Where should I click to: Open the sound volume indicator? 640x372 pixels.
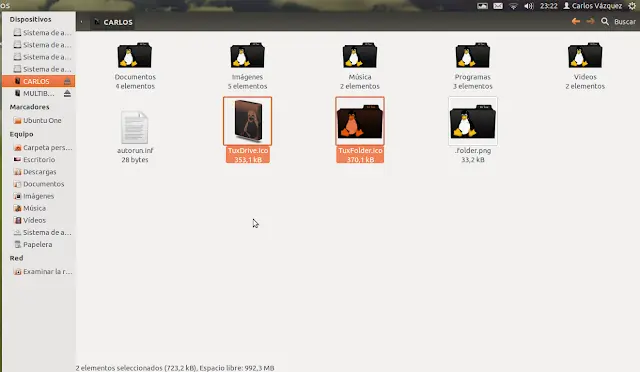coord(529,6)
